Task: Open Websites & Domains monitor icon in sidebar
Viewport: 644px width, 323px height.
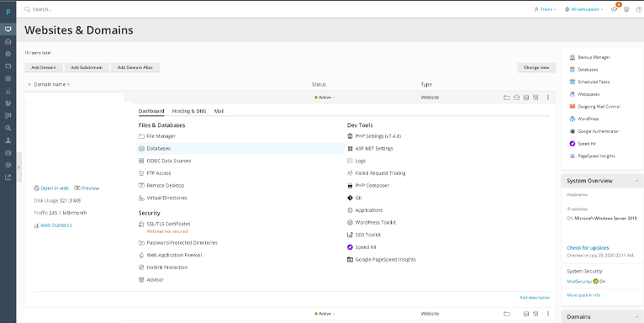Action: point(8,29)
